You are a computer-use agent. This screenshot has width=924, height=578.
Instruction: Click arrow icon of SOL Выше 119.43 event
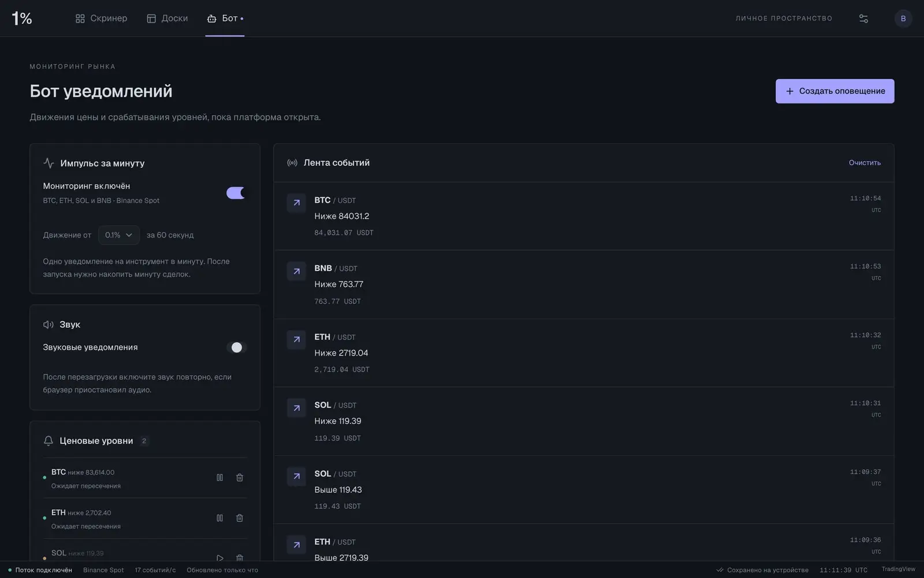pyautogui.click(x=296, y=476)
